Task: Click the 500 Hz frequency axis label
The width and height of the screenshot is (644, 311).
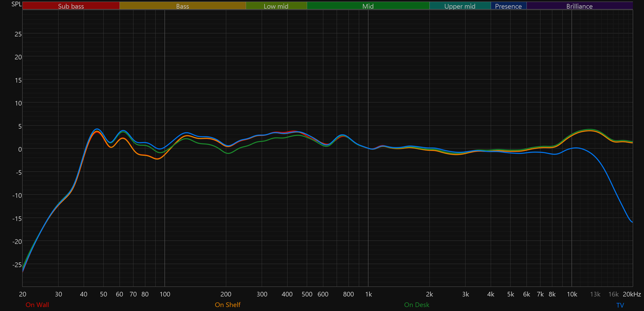Action: (x=307, y=294)
